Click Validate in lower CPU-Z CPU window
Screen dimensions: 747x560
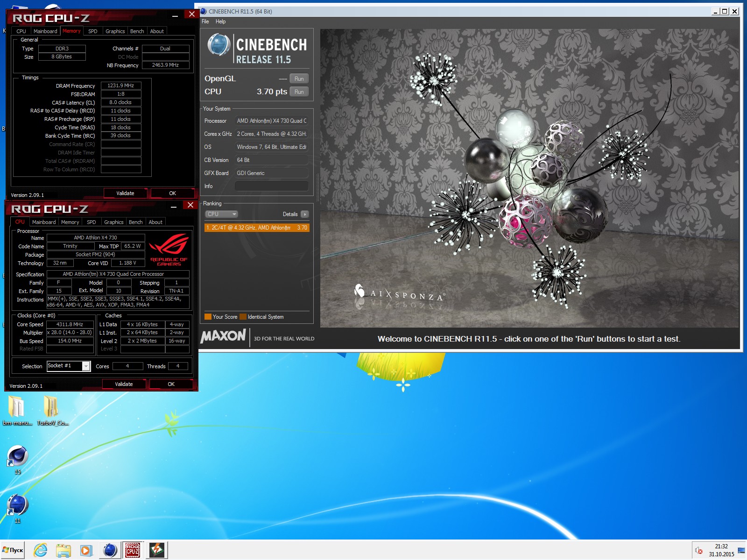(x=124, y=384)
